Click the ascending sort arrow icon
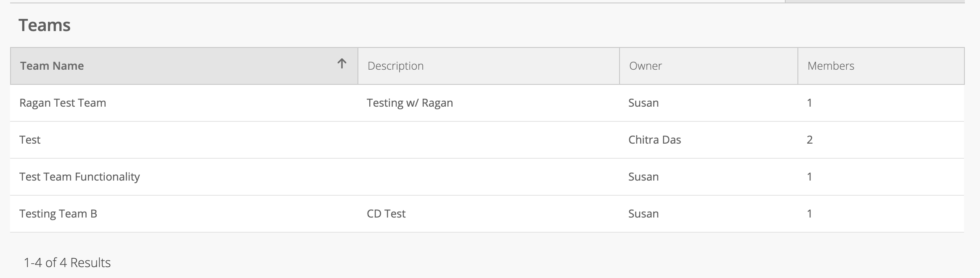This screenshot has height=278, width=980. pyautogui.click(x=342, y=64)
